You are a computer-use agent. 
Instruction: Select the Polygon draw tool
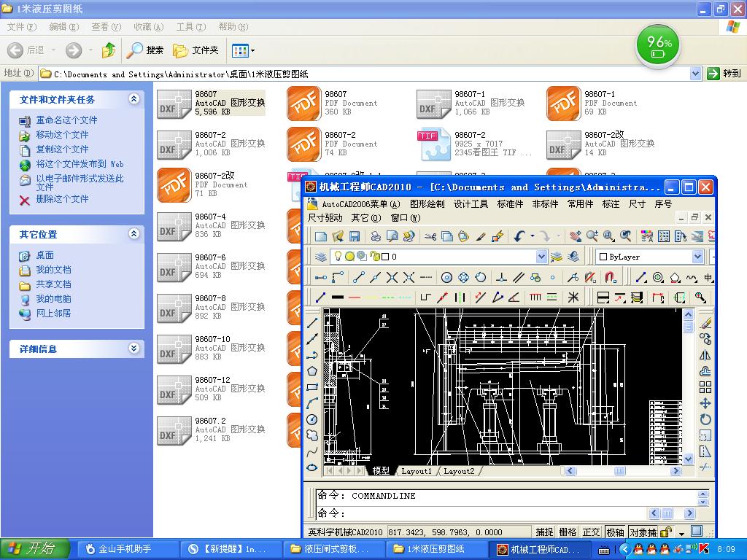(x=312, y=371)
